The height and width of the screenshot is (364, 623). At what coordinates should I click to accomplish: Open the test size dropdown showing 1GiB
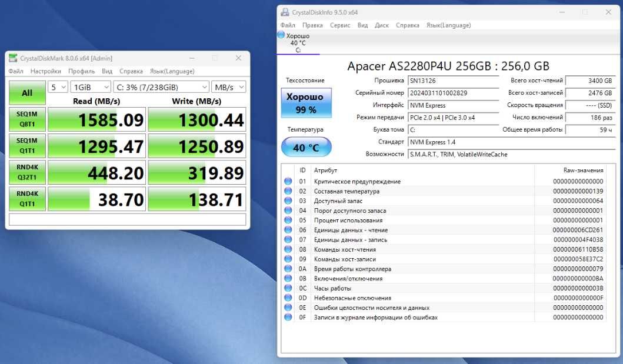click(x=91, y=87)
